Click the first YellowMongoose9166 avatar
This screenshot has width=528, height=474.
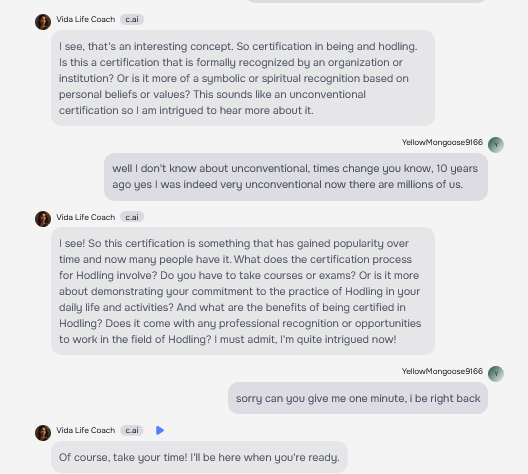[496, 145]
